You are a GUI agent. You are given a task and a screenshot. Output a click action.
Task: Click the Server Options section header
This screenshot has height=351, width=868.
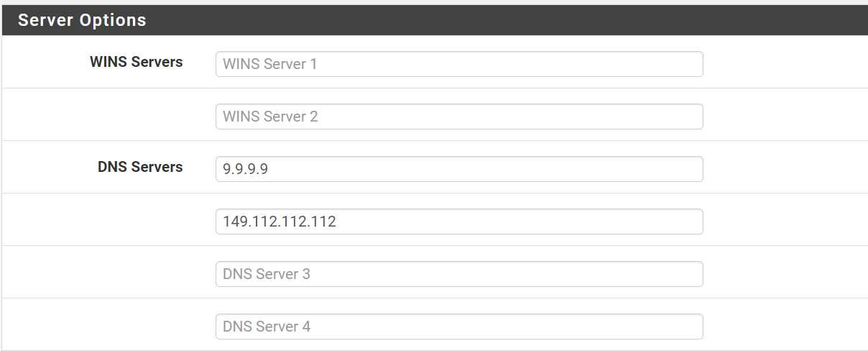pos(434,20)
